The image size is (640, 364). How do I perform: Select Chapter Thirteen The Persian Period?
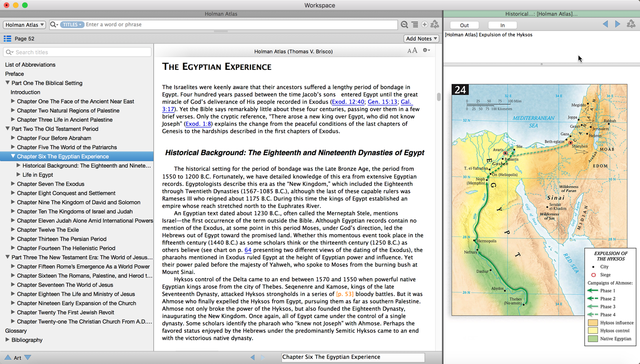pos(62,239)
